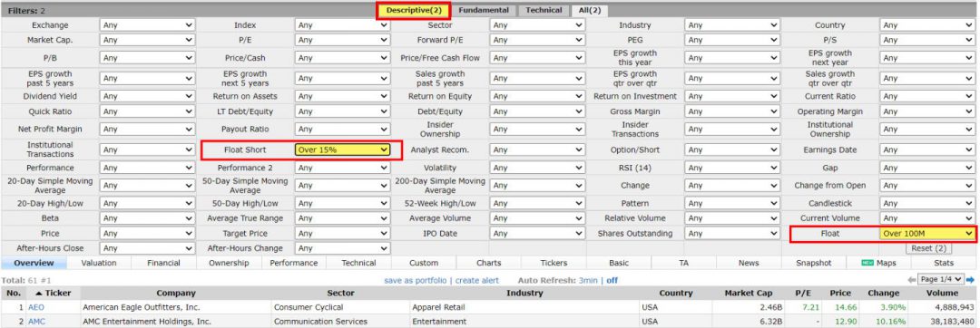Image resolution: width=980 pixels, height=328 pixels.
Task: Open the Maps view tab
Action: (878, 263)
